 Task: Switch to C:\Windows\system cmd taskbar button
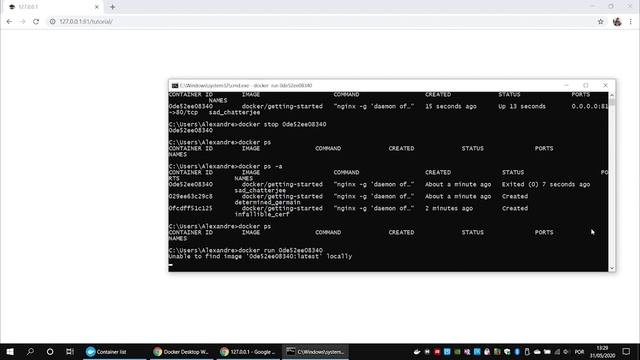(x=315, y=351)
